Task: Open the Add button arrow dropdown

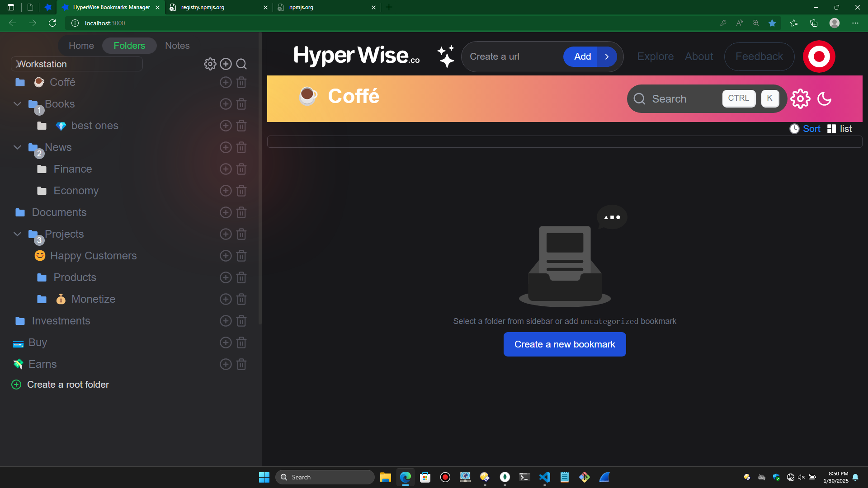Action: pos(607,56)
